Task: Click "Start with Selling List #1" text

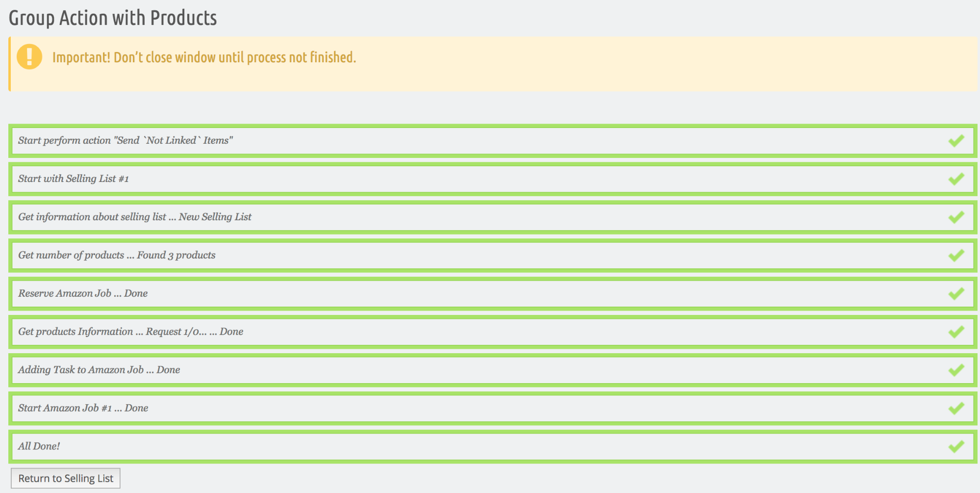Action: (74, 179)
